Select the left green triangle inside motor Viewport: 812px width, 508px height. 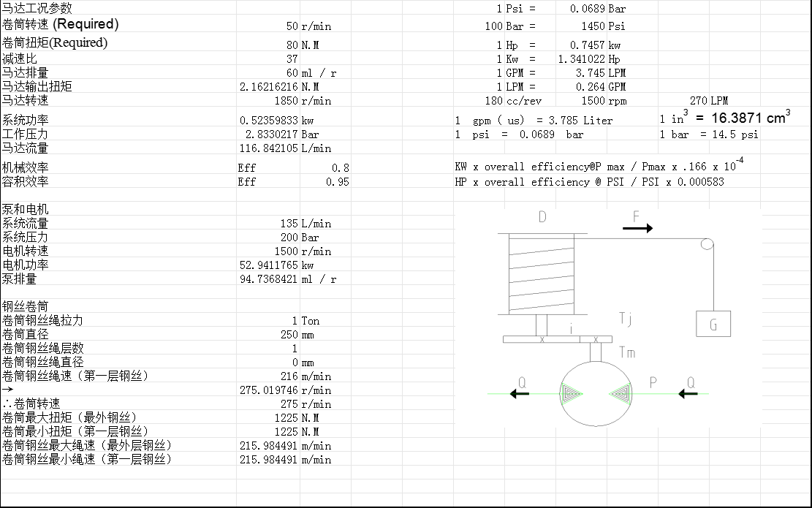coord(571,393)
